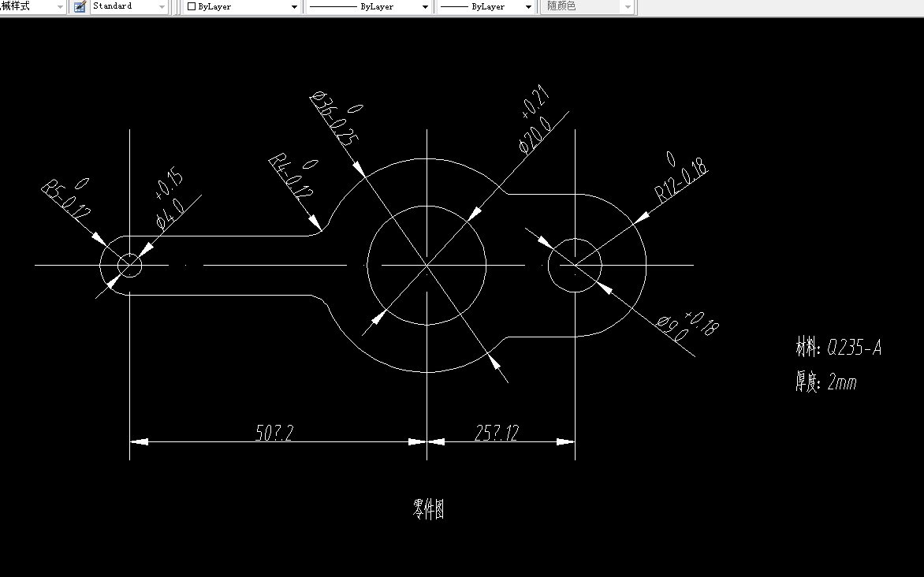Select the Φ20 +0.21 diameter dimension text
The image size is (924, 577).
click(x=535, y=120)
